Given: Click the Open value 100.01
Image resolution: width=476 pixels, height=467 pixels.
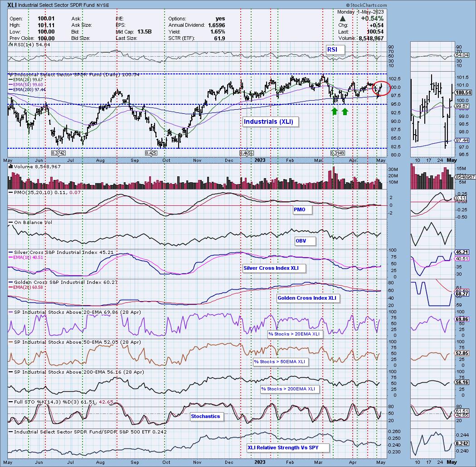Looking at the screenshot, I should [46, 19].
